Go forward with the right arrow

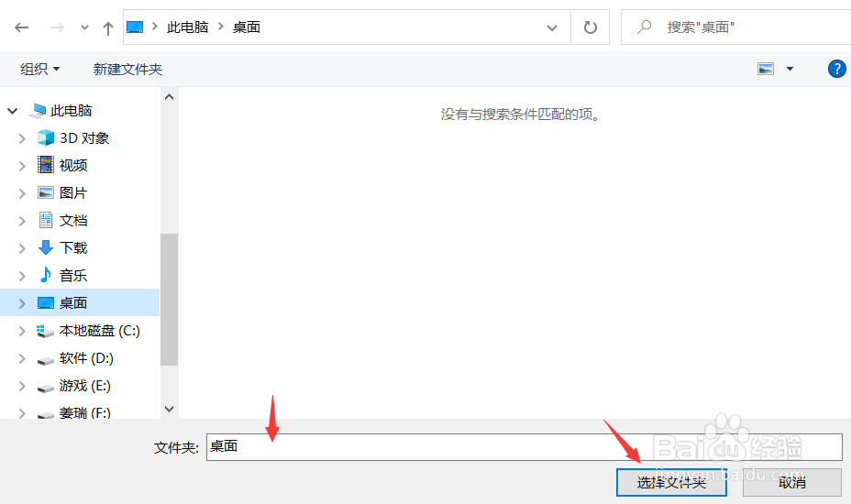[57, 27]
